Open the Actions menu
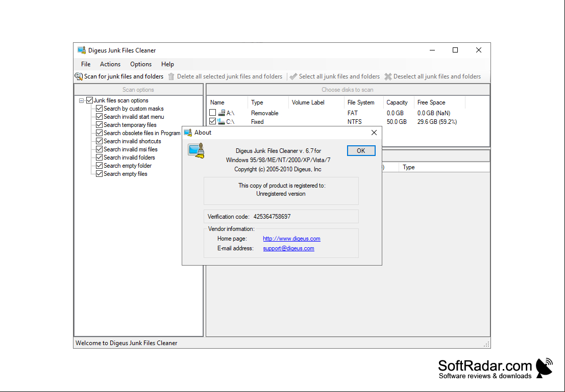Image resolution: width=565 pixels, height=392 pixels. [x=110, y=64]
